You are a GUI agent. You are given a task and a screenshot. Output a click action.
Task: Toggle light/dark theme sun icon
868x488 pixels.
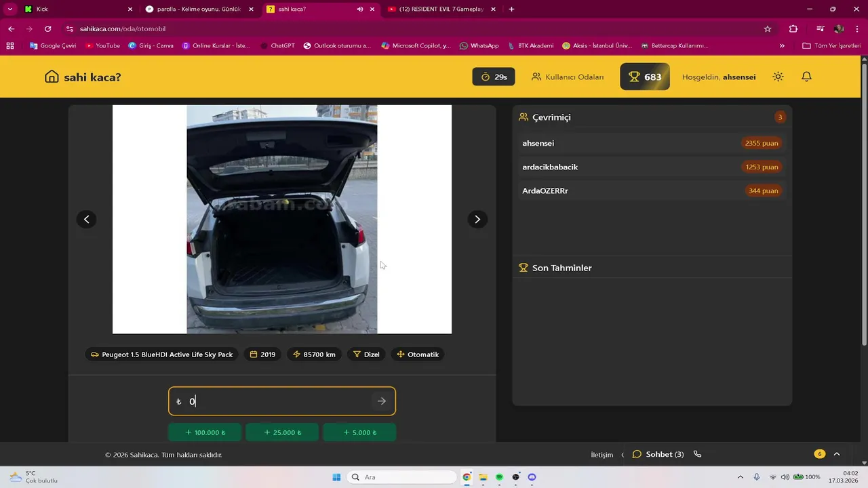pyautogui.click(x=778, y=77)
